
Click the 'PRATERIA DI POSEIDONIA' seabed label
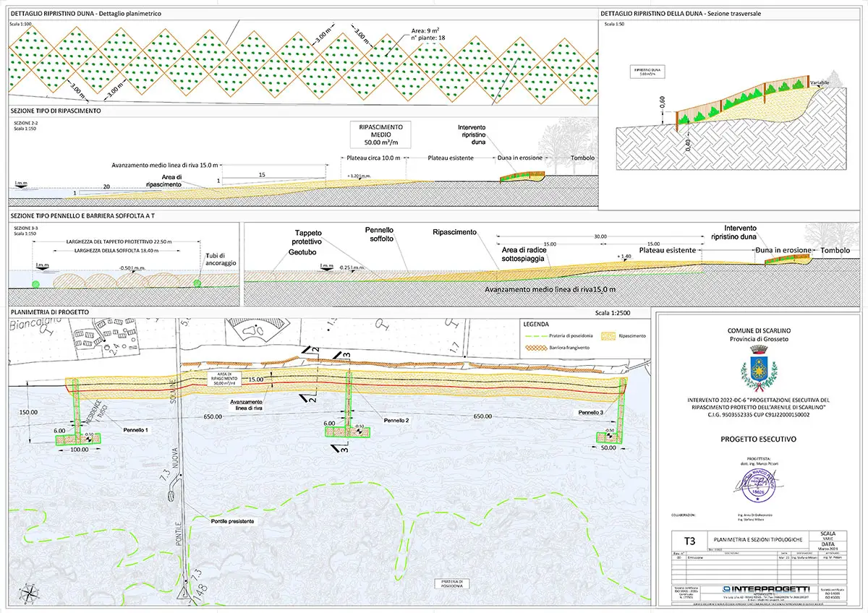(454, 584)
